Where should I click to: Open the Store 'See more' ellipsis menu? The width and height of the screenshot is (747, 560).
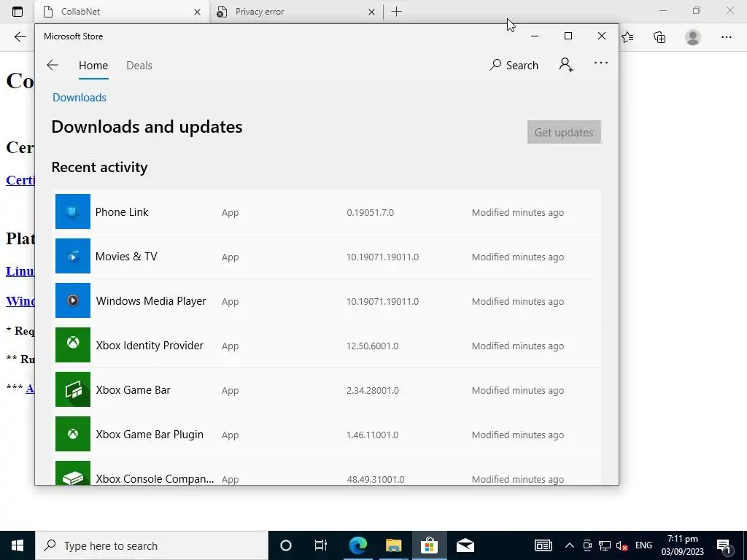[x=601, y=63]
